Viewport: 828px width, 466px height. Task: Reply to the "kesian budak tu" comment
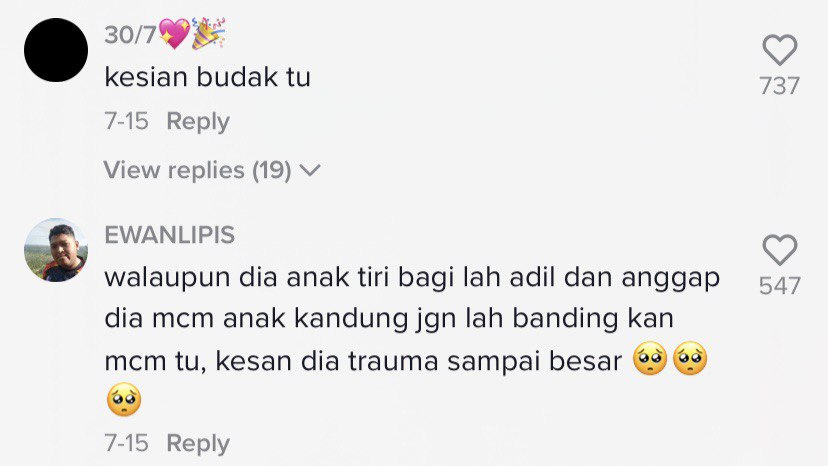coord(198,121)
